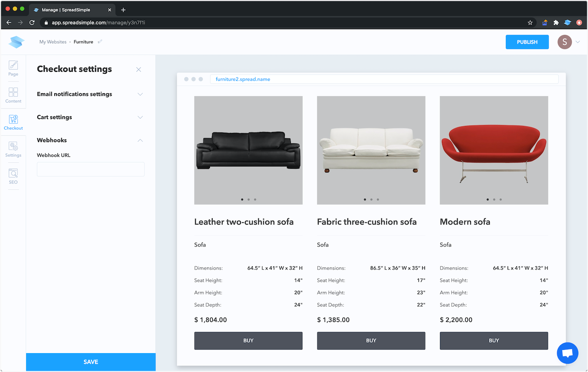Click the Publish button
Image resolution: width=588 pixels, height=372 pixels.
tap(527, 42)
